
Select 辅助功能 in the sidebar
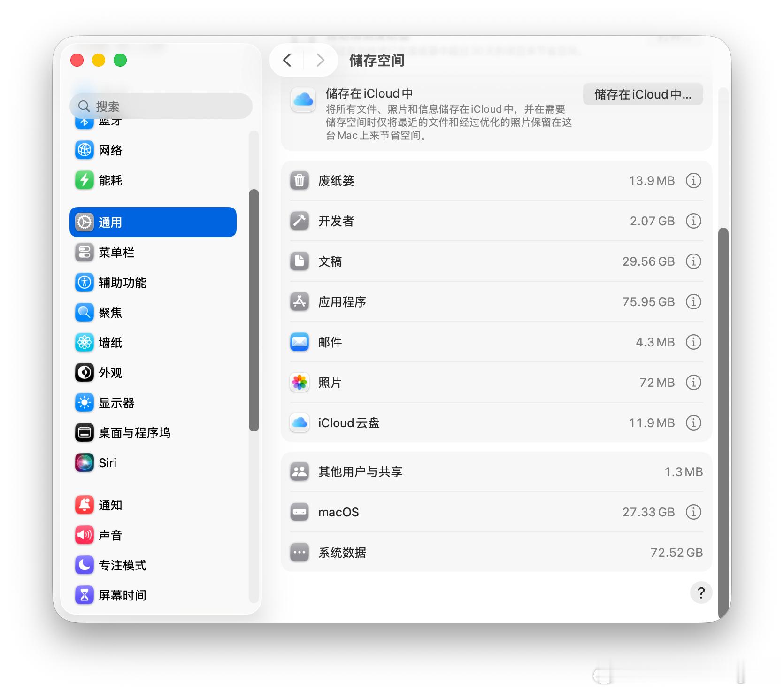[x=153, y=283]
